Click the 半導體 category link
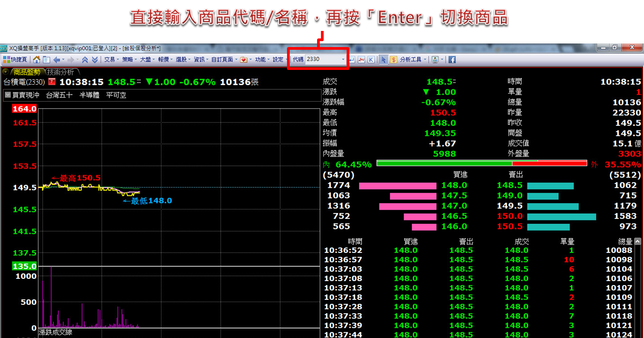The image size is (644, 338). click(x=89, y=95)
